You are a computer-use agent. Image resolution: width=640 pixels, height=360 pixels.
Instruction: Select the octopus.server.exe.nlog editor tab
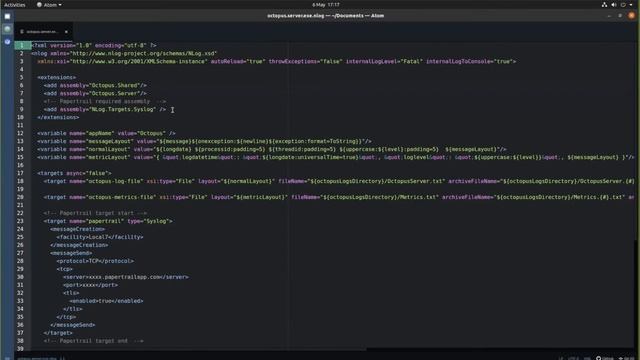[44, 31]
